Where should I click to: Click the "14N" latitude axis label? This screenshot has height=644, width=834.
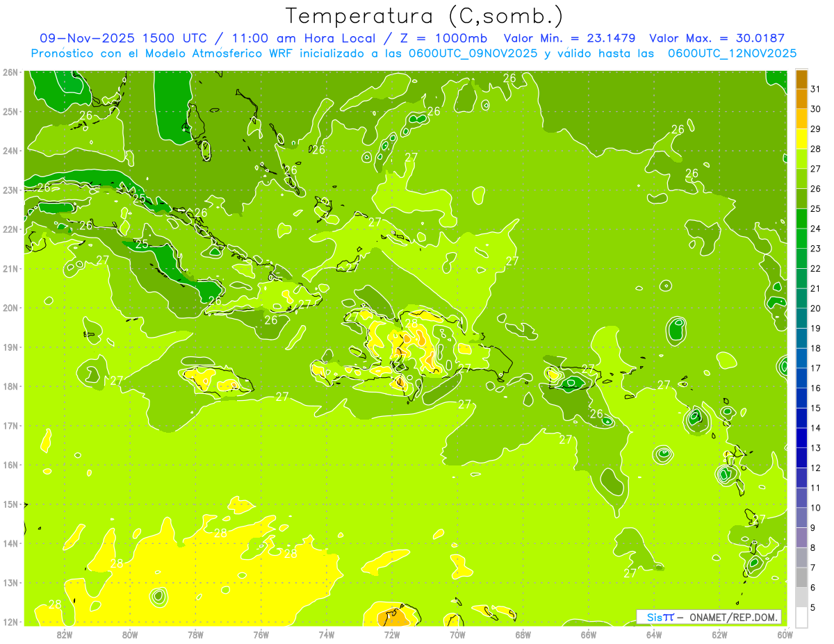[x=10, y=543]
